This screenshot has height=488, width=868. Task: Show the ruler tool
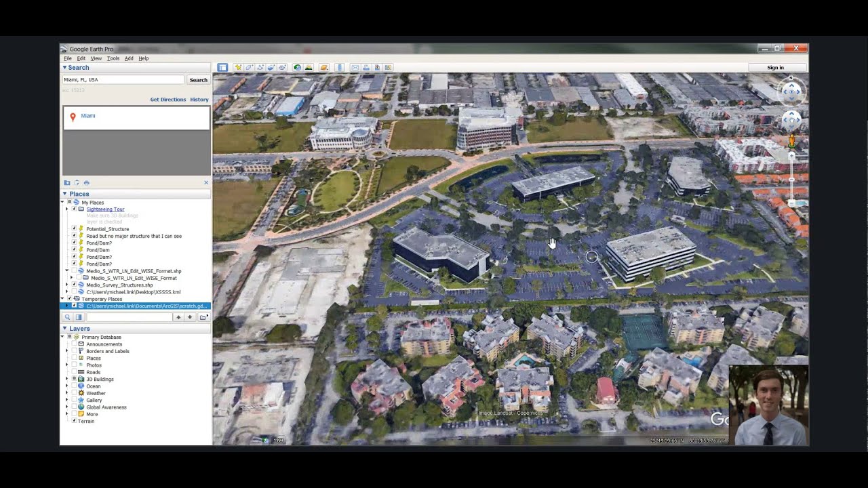tap(340, 68)
